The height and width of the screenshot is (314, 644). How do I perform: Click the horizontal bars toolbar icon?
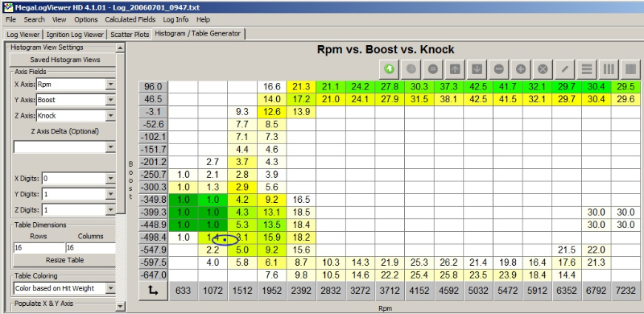pos(587,69)
